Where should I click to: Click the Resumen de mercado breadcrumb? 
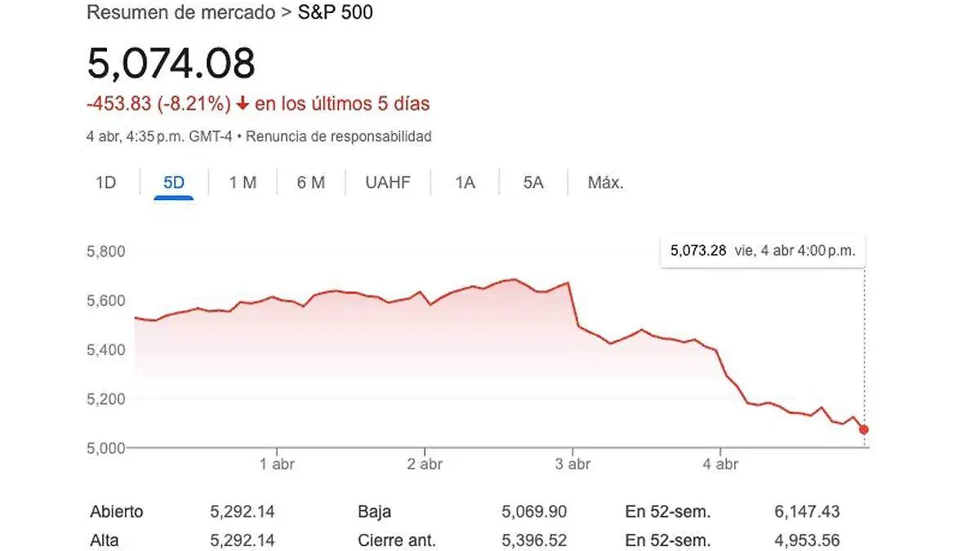180,12
